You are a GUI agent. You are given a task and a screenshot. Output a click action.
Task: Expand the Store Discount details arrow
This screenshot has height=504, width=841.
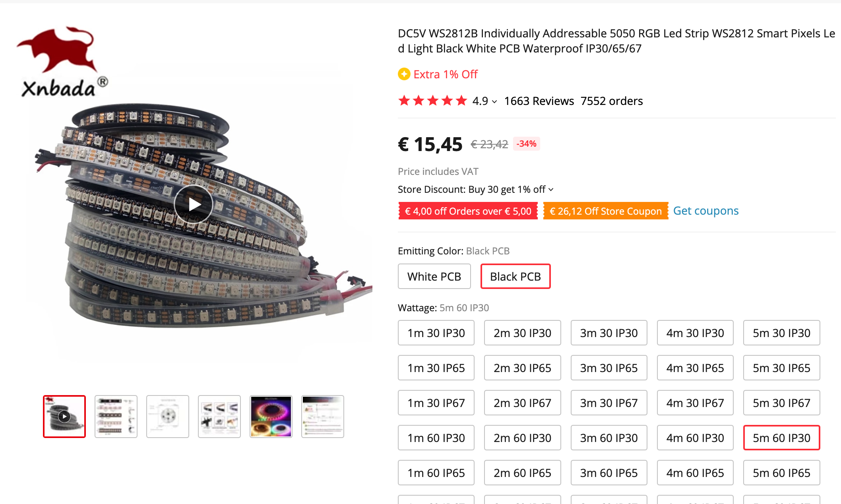(551, 190)
